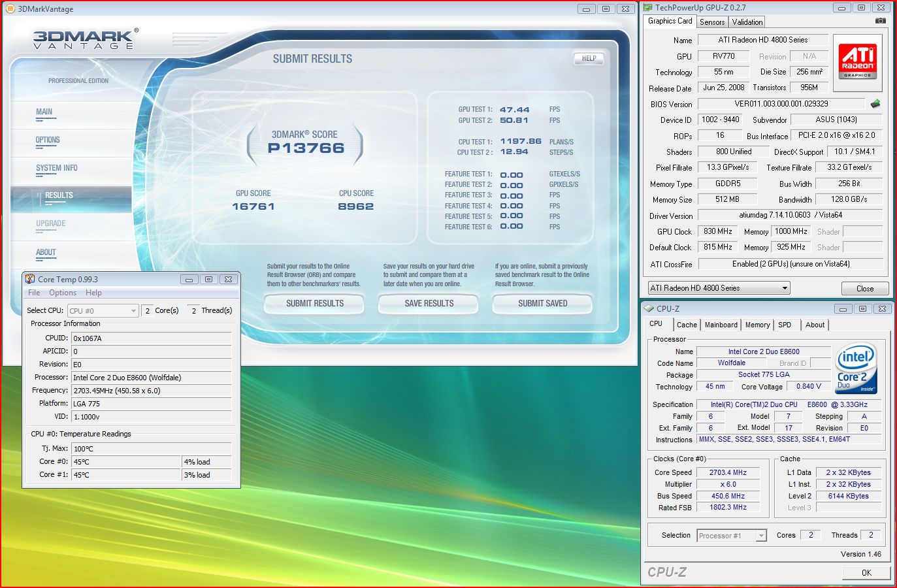Click the Core Voltage 0.840 V value
897x588 pixels.
click(x=809, y=386)
